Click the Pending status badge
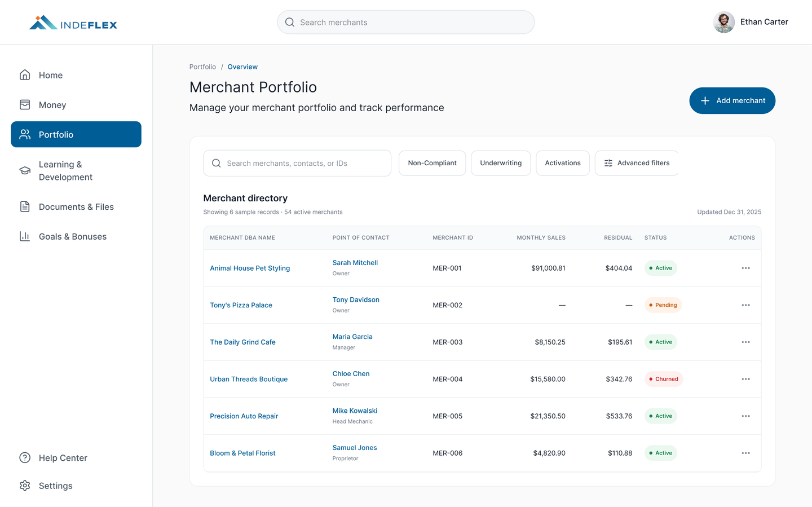812x507 pixels. [663, 305]
